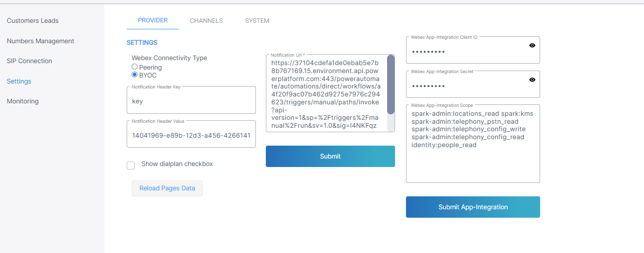The image size is (644, 253).
Task: Focus the Notification Header Value field
Action: (191, 135)
